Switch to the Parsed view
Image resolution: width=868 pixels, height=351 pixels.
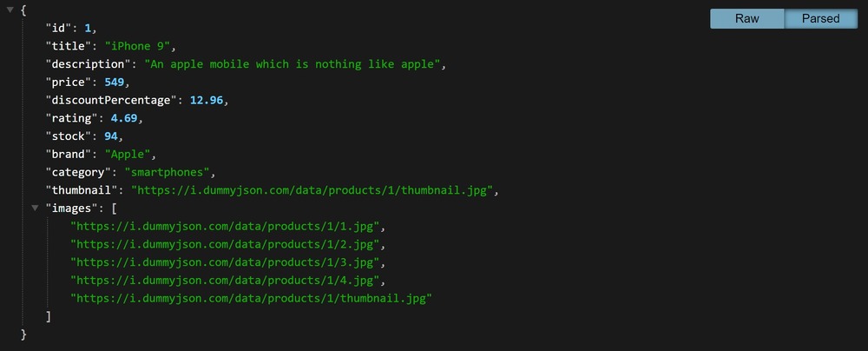click(821, 18)
